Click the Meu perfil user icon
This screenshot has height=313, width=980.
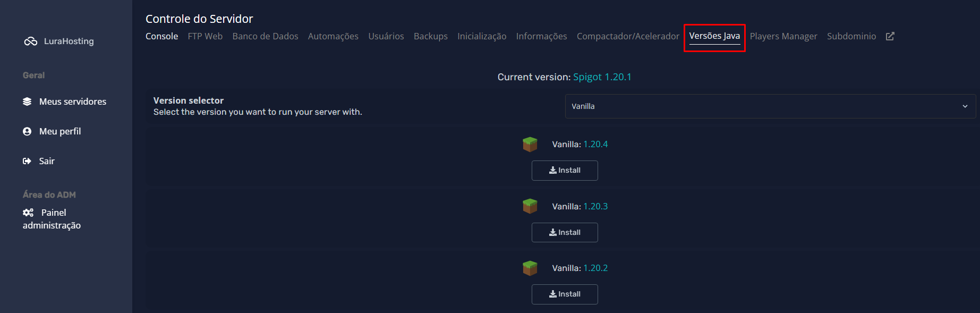coord(27,131)
